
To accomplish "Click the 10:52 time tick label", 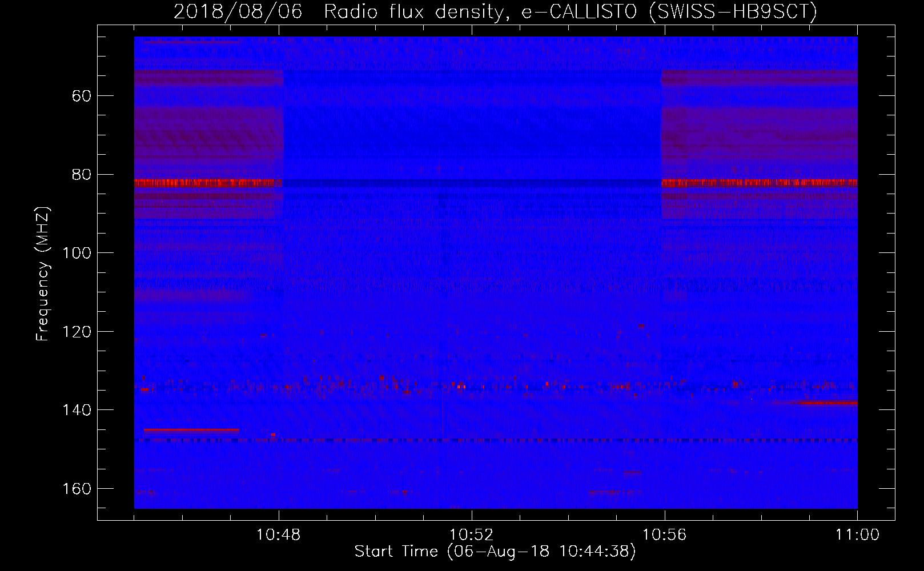I will 471,535.
